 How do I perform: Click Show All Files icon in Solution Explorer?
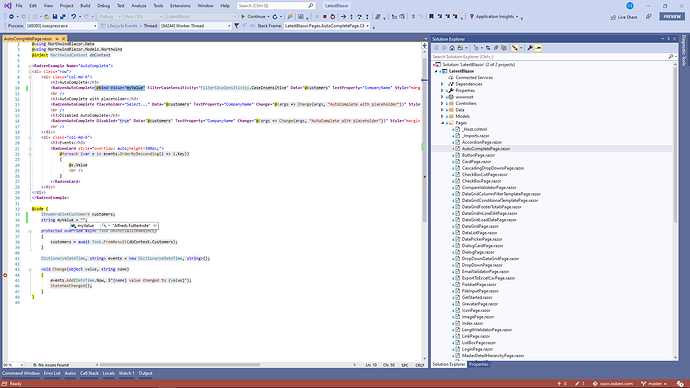click(x=504, y=48)
